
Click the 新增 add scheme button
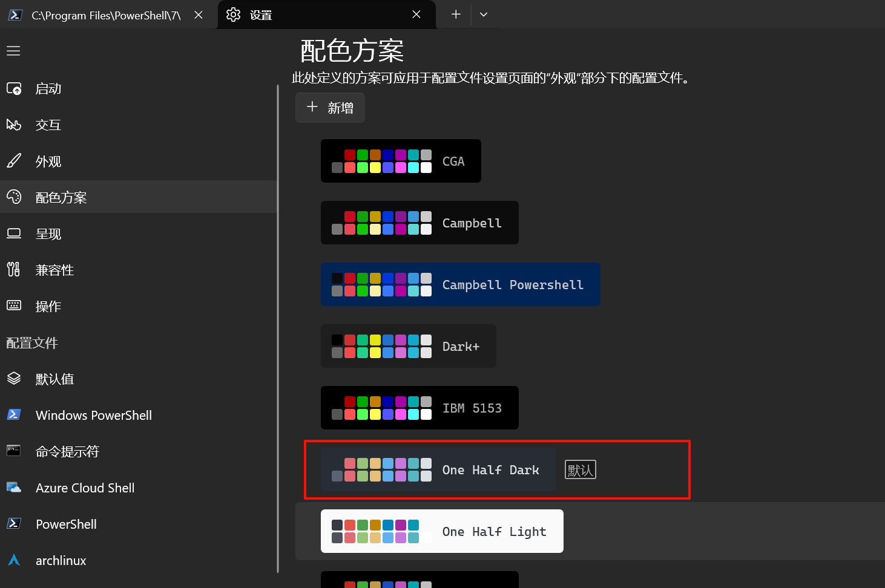click(330, 108)
